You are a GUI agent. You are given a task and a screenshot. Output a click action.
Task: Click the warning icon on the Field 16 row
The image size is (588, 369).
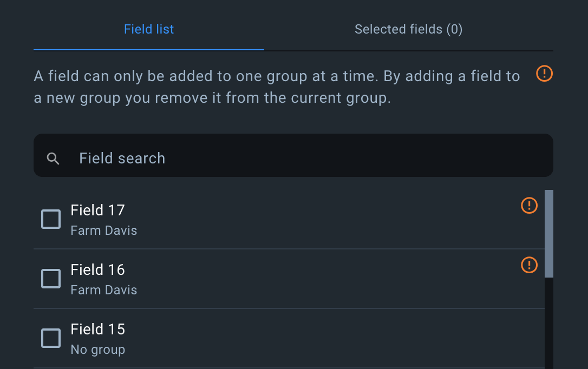[529, 265]
